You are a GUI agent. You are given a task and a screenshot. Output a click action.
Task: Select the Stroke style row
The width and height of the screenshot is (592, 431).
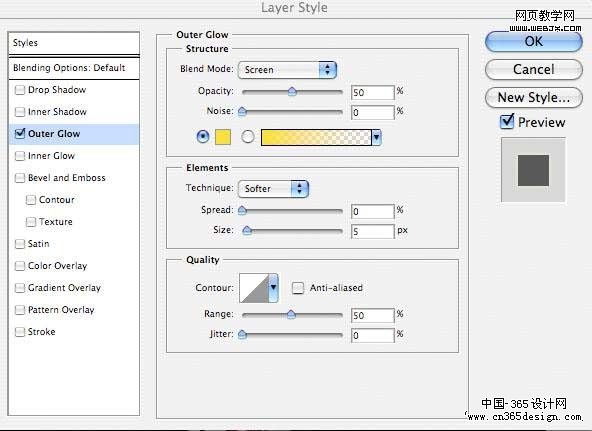[74, 332]
